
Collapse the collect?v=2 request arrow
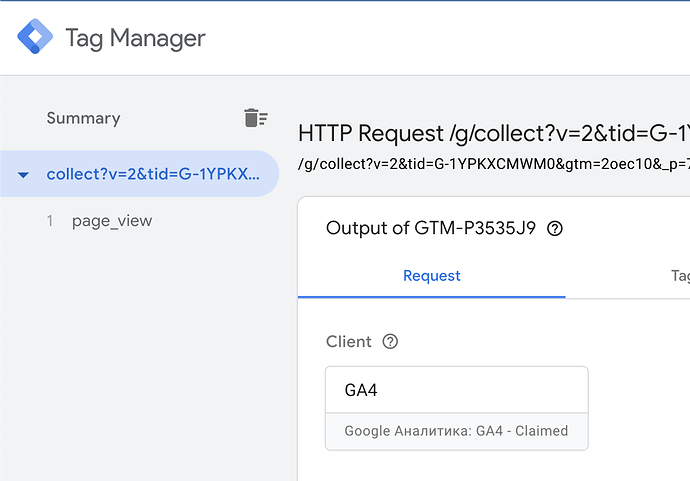pyautogui.click(x=23, y=175)
